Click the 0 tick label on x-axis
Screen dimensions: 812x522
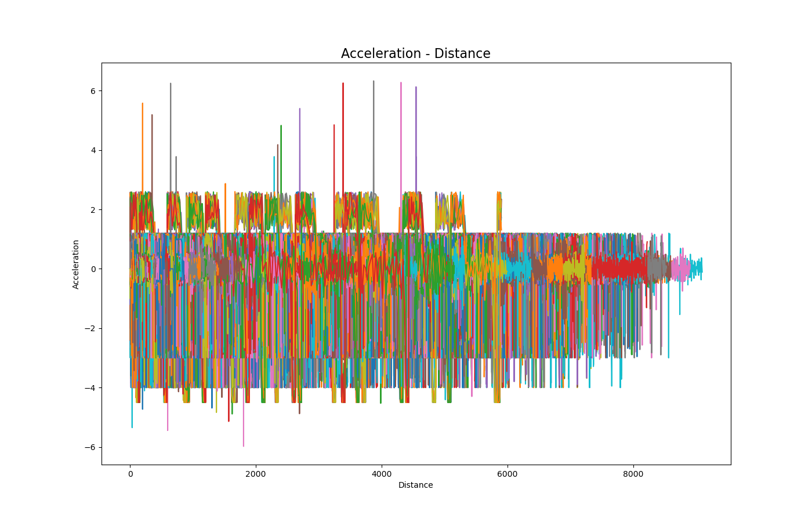(x=130, y=473)
